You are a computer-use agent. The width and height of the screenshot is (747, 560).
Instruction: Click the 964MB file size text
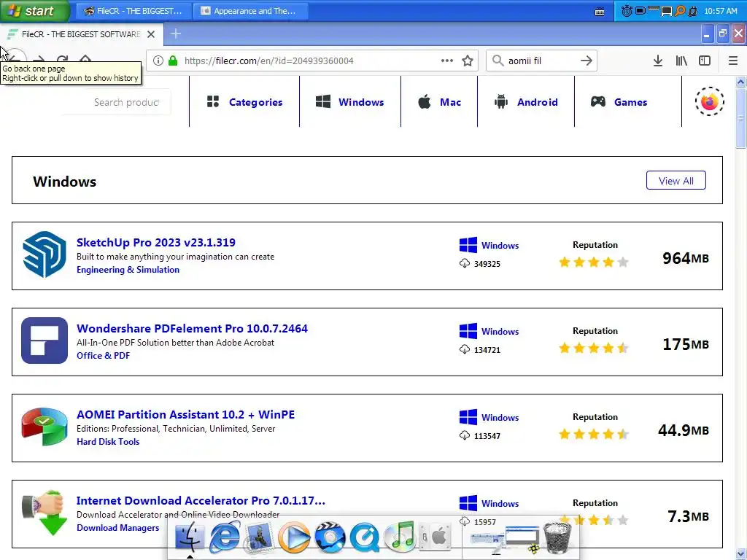(x=686, y=258)
